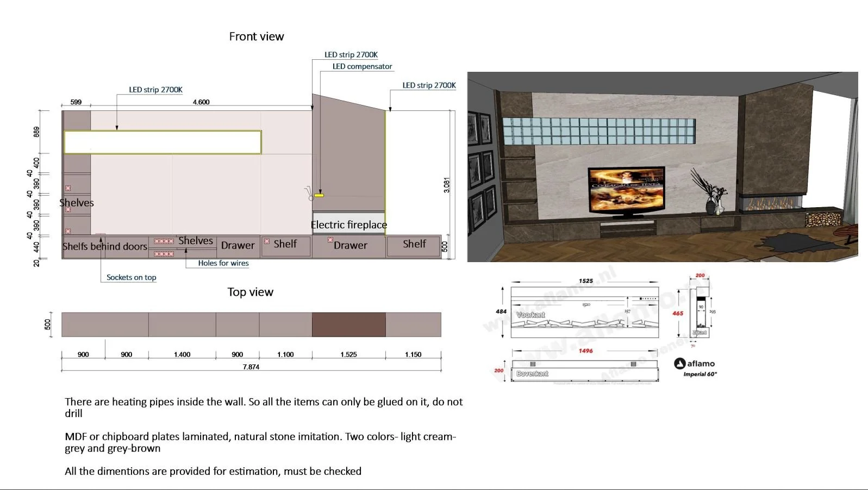The image size is (868, 490).
Task: Click the 'Bovenkant' fireplace drawing label
Action: [532, 374]
